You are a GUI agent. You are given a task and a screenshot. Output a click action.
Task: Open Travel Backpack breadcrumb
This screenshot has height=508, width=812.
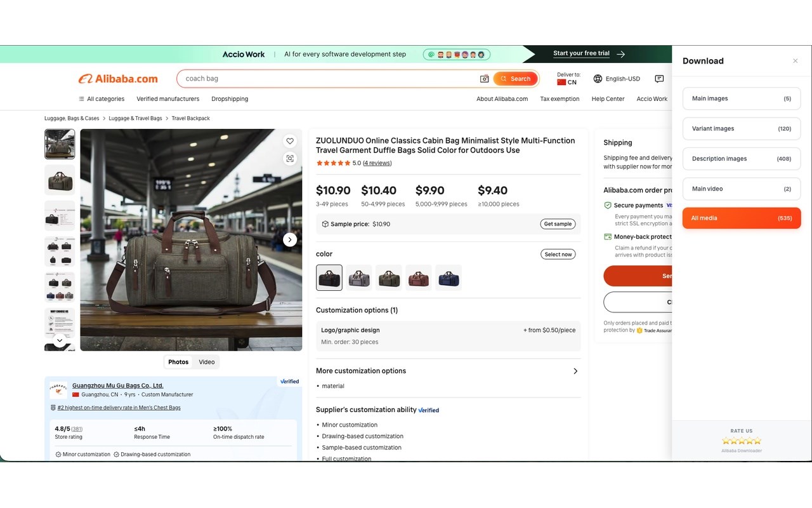[190, 119]
